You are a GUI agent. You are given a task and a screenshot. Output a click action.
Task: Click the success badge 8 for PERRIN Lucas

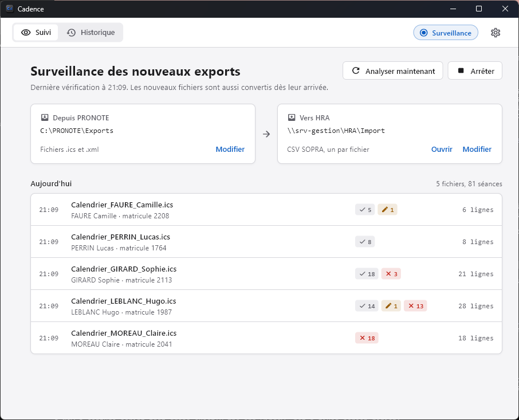pyautogui.click(x=365, y=242)
